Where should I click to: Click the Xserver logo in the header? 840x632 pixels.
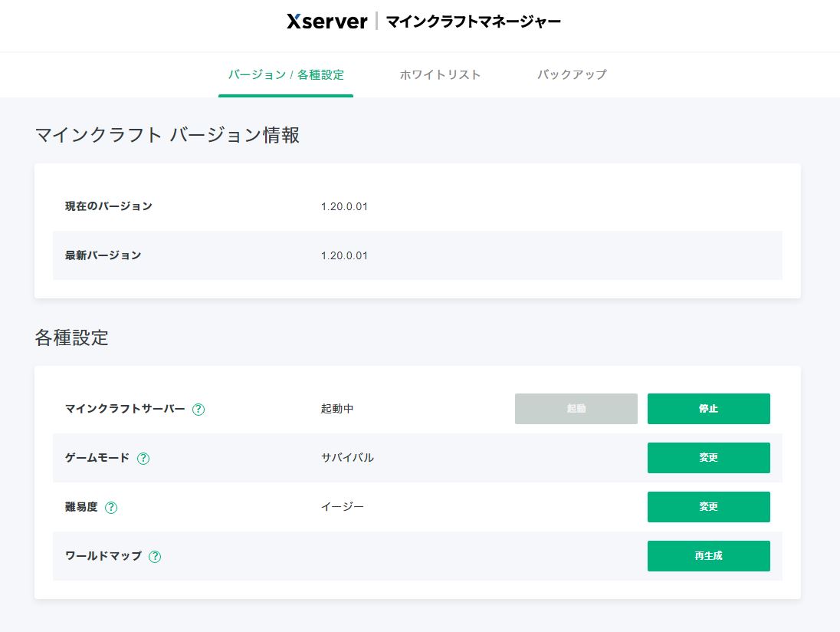click(x=327, y=21)
